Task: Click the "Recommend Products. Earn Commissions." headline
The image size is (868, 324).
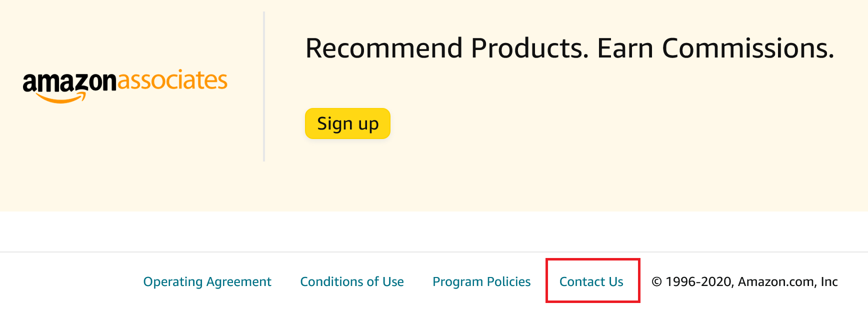Action: tap(569, 48)
